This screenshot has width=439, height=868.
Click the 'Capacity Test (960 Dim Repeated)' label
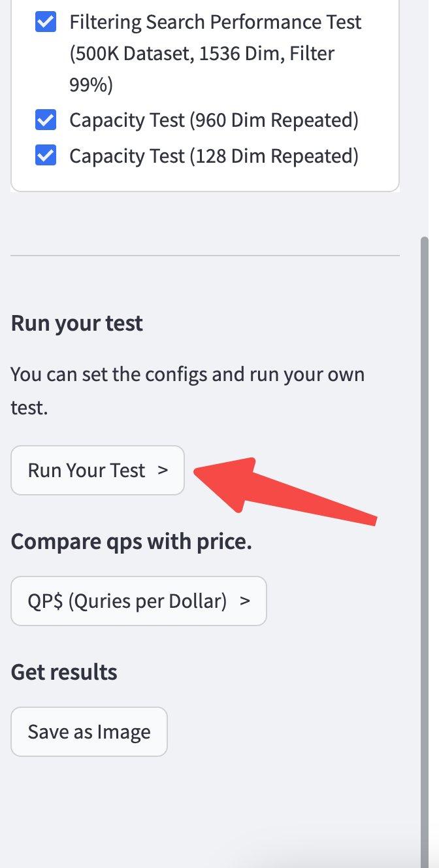point(214,120)
